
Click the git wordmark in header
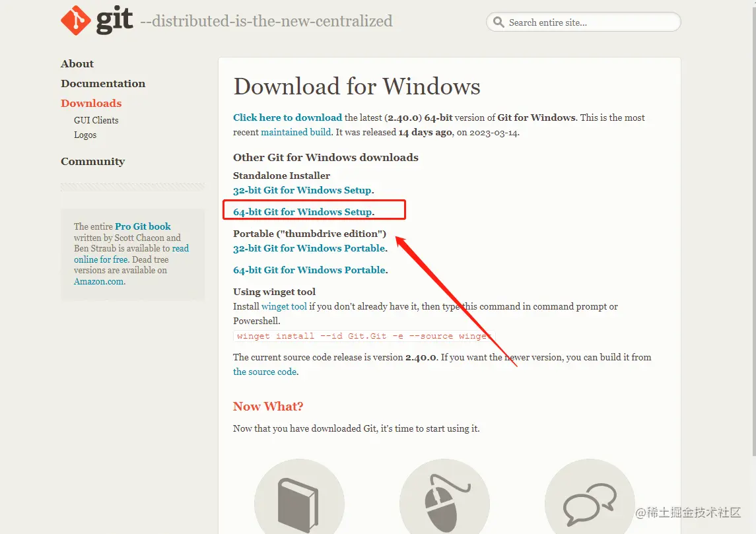pyautogui.click(x=114, y=19)
